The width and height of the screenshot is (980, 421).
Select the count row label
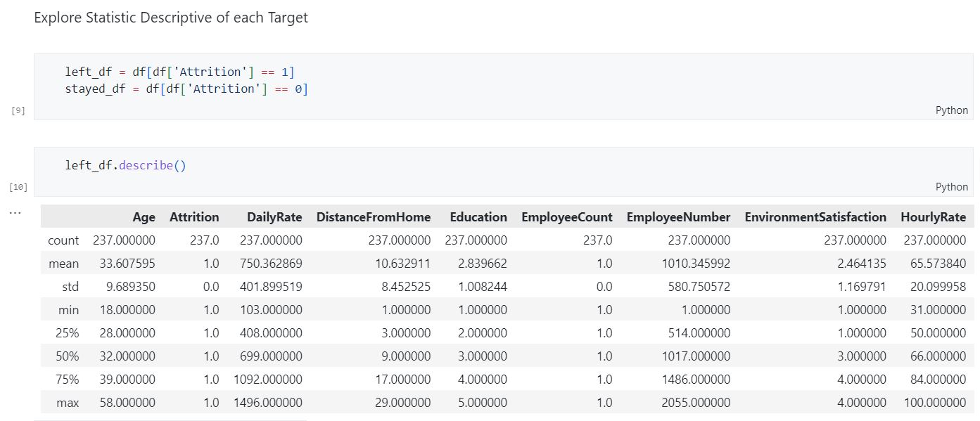pos(63,240)
